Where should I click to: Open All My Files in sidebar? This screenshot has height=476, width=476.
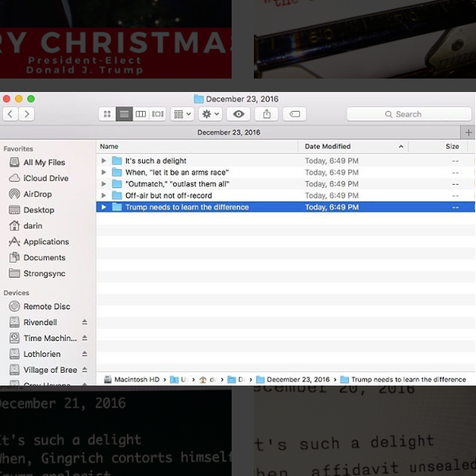(x=44, y=163)
